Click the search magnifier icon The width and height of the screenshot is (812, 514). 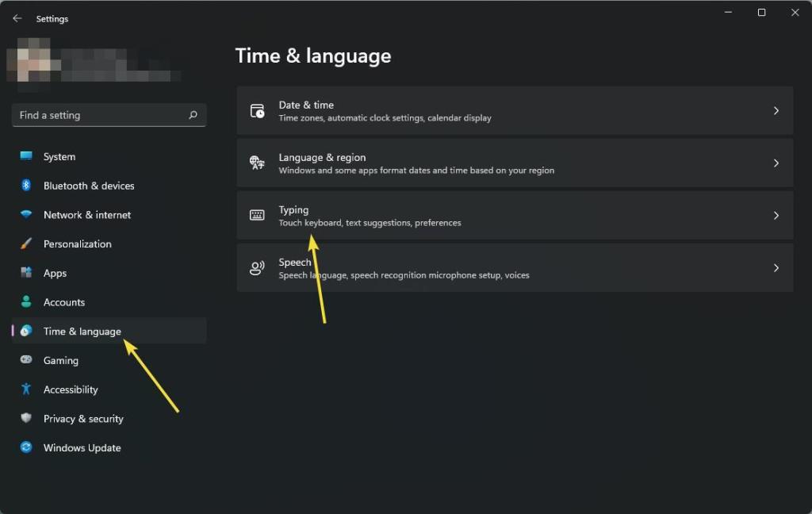click(193, 115)
